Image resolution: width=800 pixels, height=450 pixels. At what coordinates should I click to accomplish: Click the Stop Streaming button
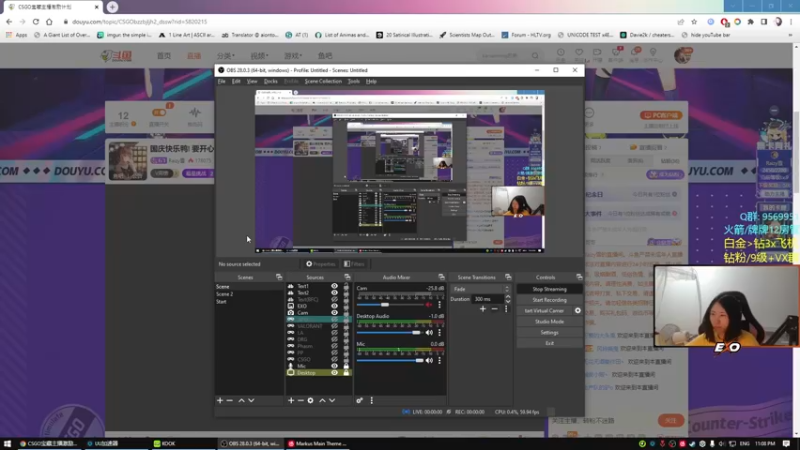coord(549,289)
